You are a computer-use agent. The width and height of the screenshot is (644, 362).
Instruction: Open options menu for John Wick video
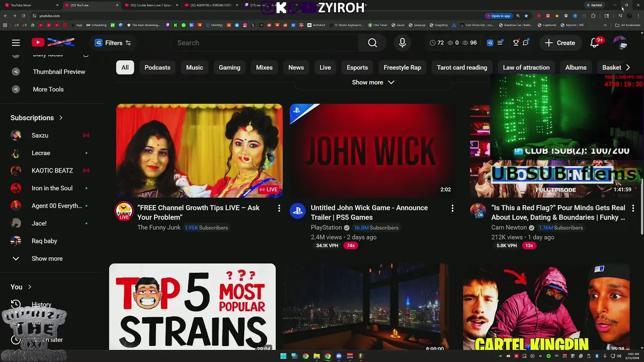pos(452,208)
